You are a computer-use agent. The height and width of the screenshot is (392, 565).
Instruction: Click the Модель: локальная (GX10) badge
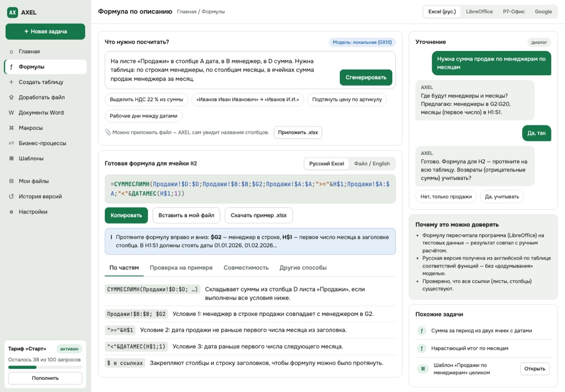pos(362,42)
